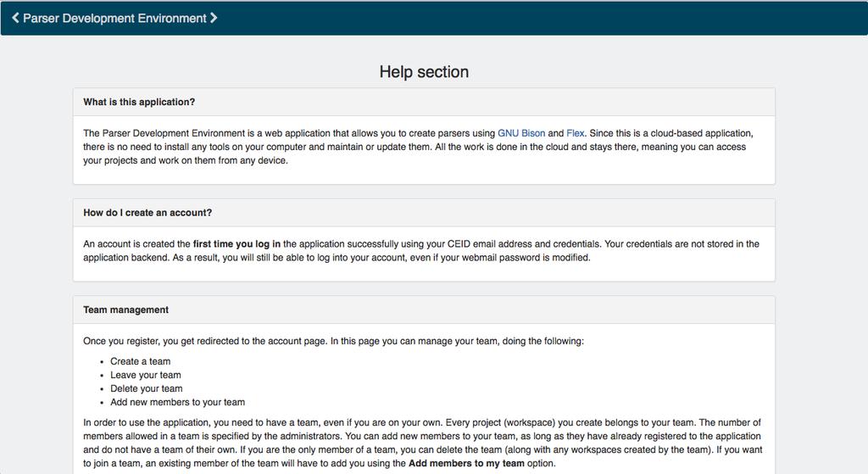868x474 pixels.
Task: Click the bold "first time you log in" text
Action: pyautogui.click(x=236, y=243)
